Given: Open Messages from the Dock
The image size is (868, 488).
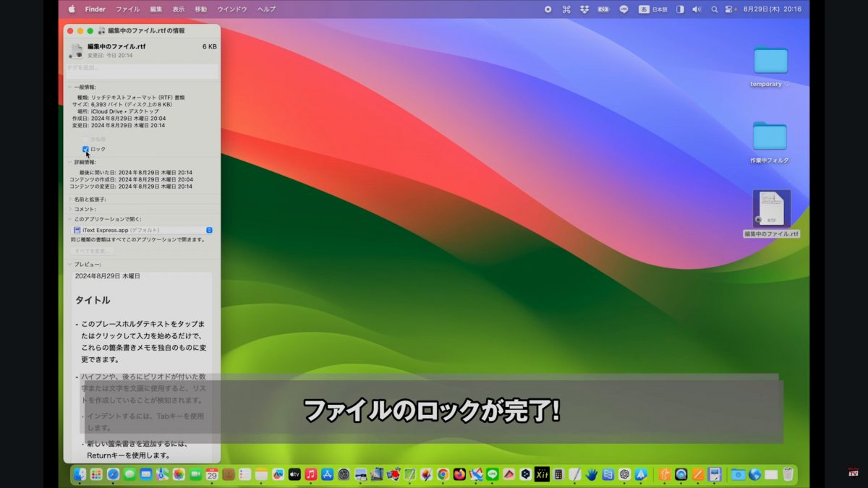Looking at the screenshot, I should point(129,474).
